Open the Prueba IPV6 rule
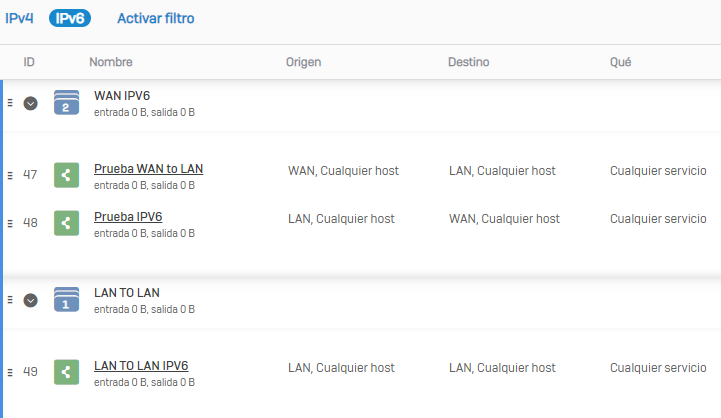 pos(128,216)
